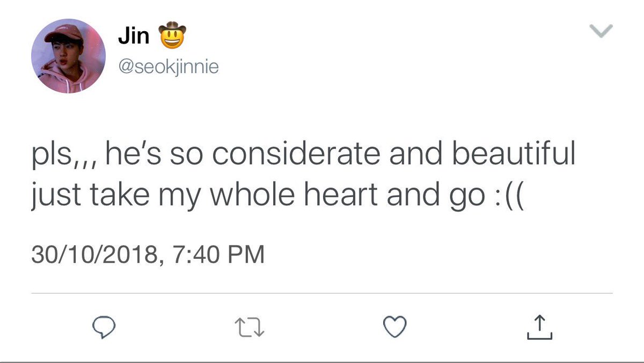
Task: Open the tweet options chevron menu
Action: (x=601, y=33)
